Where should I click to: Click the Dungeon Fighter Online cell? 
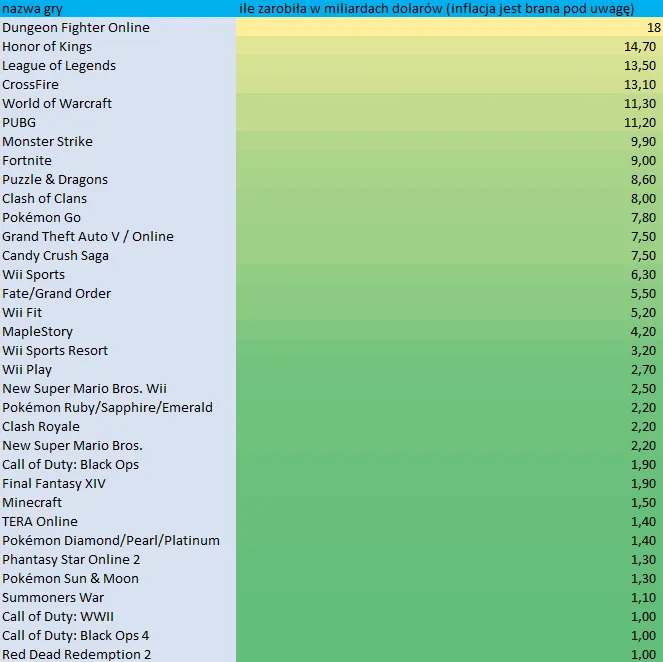118,27
